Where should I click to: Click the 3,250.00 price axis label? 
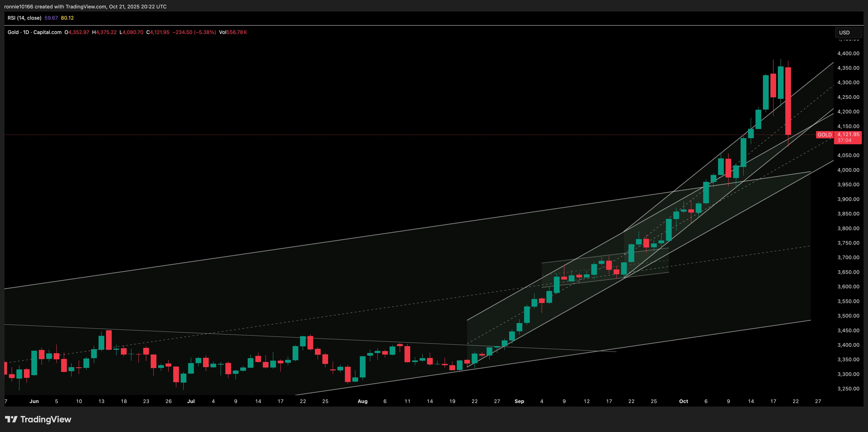point(848,388)
